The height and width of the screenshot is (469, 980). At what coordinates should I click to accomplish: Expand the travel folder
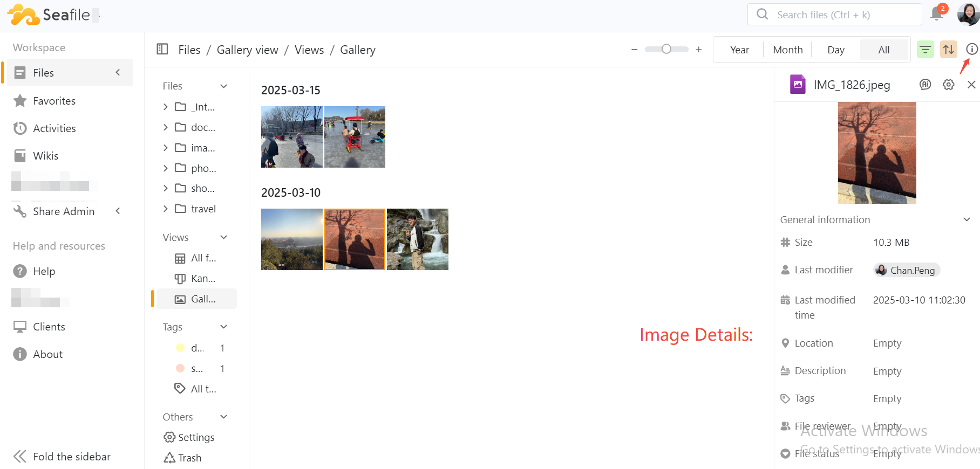click(x=166, y=209)
